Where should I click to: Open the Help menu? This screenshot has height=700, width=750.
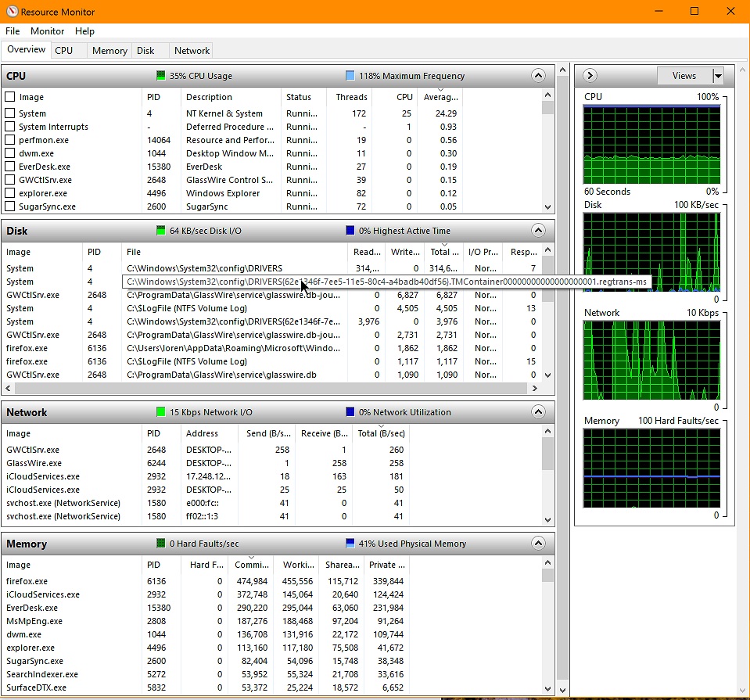pyautogui.click(x=84, y=31)
